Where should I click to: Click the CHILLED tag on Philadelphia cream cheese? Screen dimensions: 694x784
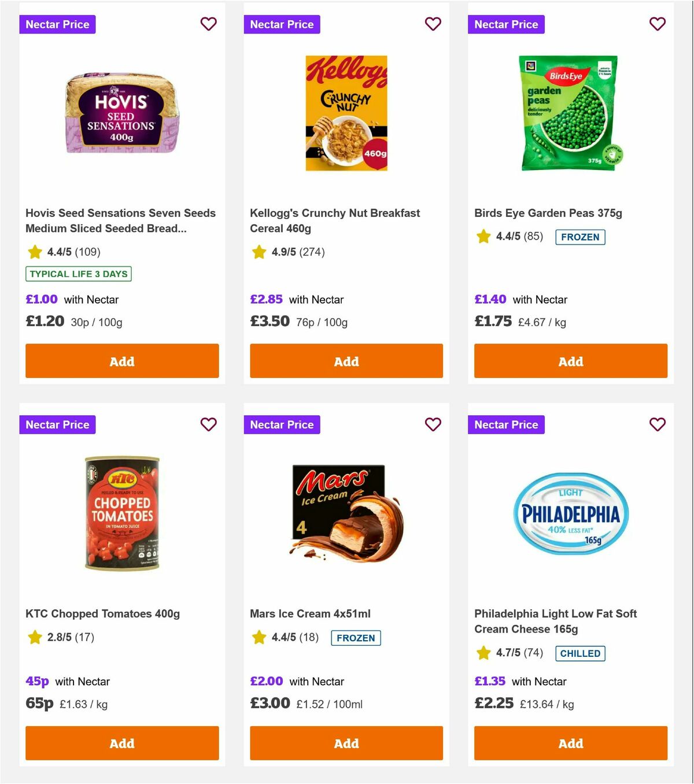580,653
